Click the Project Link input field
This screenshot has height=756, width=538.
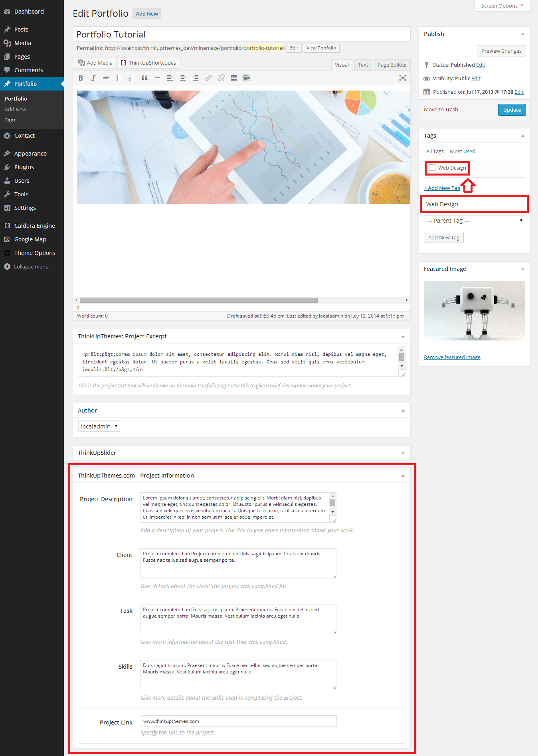tap(238, 721)
